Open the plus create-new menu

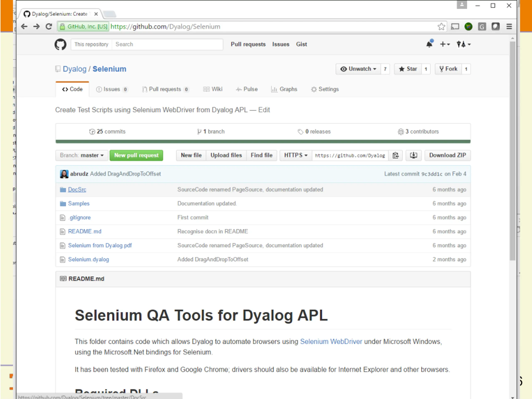pyautogui.click(x=445, y=44)
